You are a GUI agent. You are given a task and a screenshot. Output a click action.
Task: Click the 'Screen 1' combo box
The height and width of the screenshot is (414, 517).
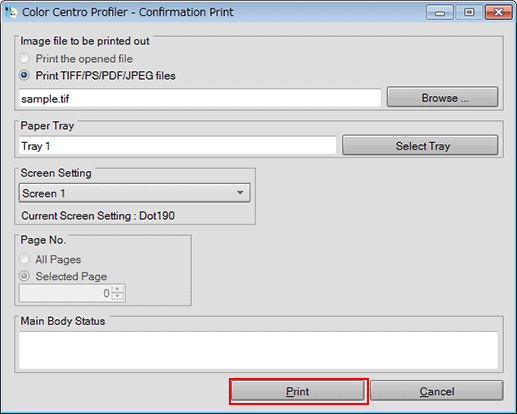(135, 193)
